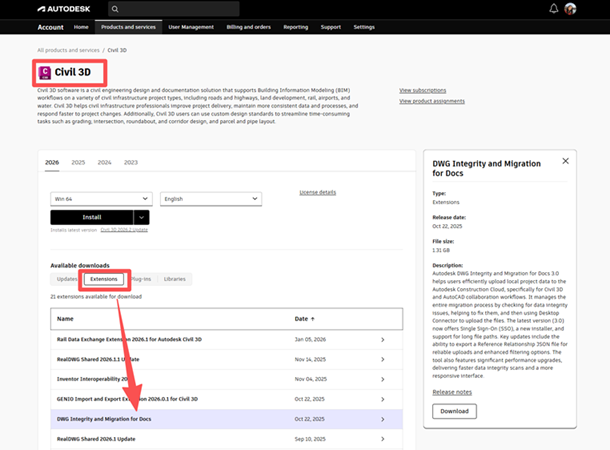Select the Plug-ins downloads tab

pyautogui.click(x=141, y=279)
